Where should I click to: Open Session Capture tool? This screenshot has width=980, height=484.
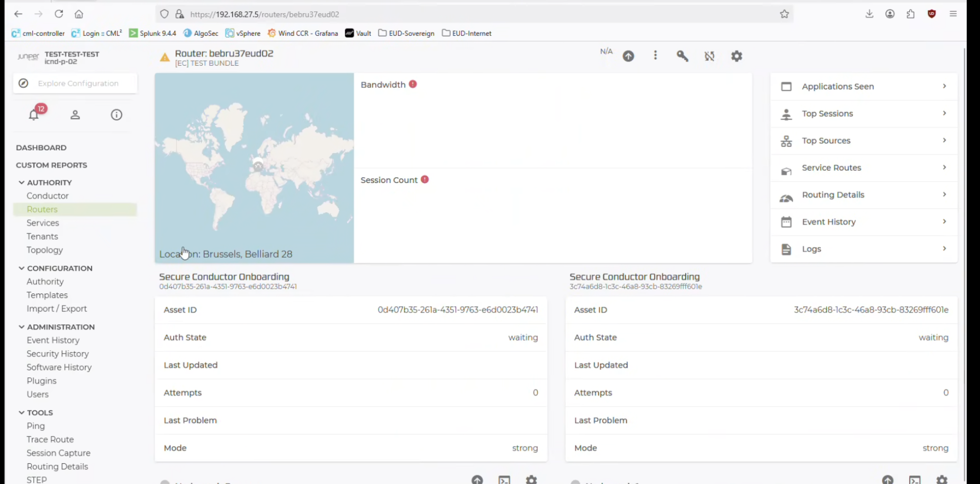click(59, 453)
